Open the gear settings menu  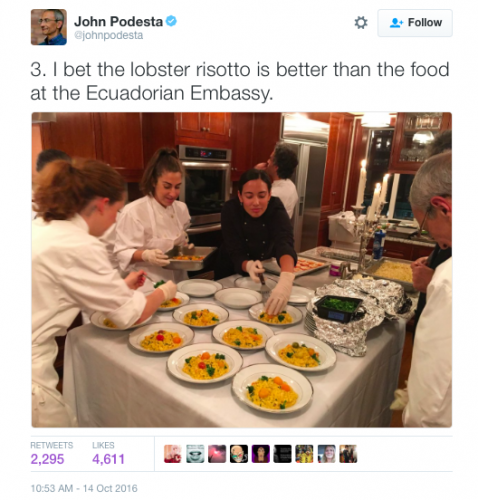click(361, 23)
